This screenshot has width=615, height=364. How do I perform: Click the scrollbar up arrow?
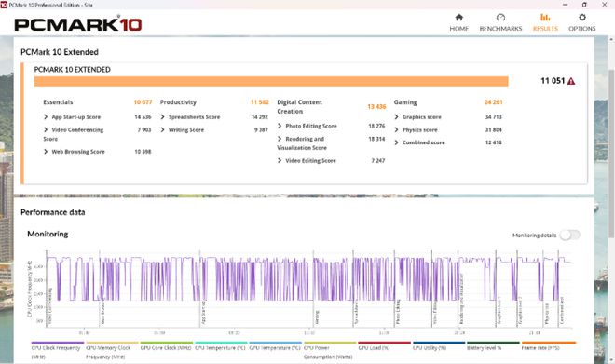pos(611,39)
